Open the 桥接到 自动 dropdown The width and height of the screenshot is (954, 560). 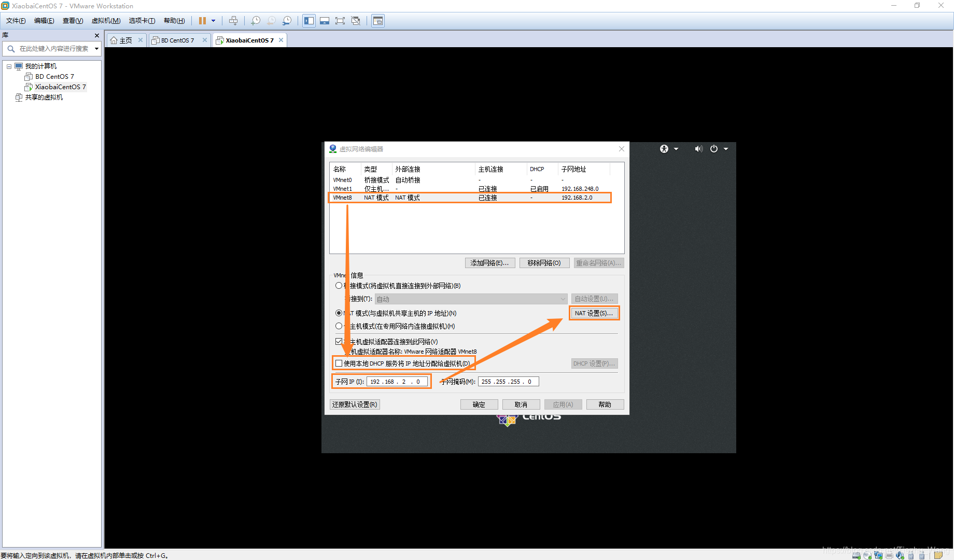coord(471,299)
